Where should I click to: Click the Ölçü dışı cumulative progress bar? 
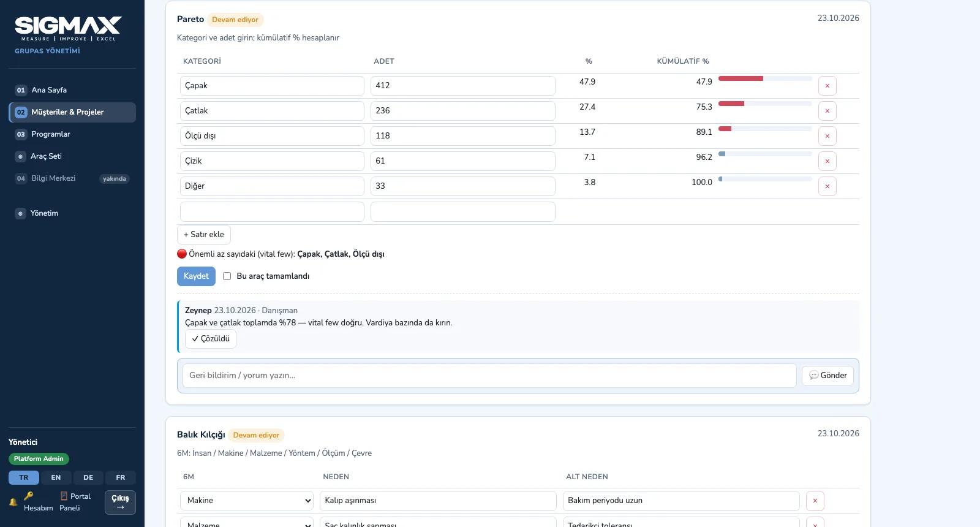tap(765, 129)
